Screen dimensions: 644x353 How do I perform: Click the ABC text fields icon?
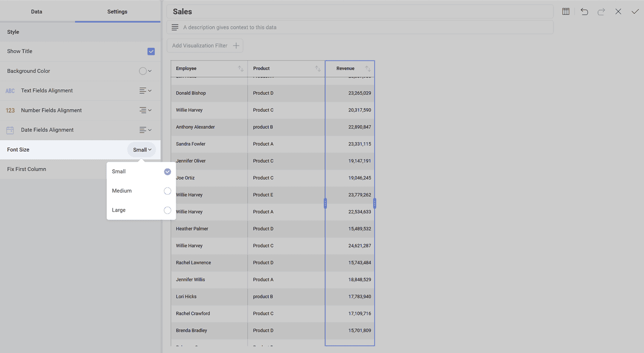[x=10, y=91]
